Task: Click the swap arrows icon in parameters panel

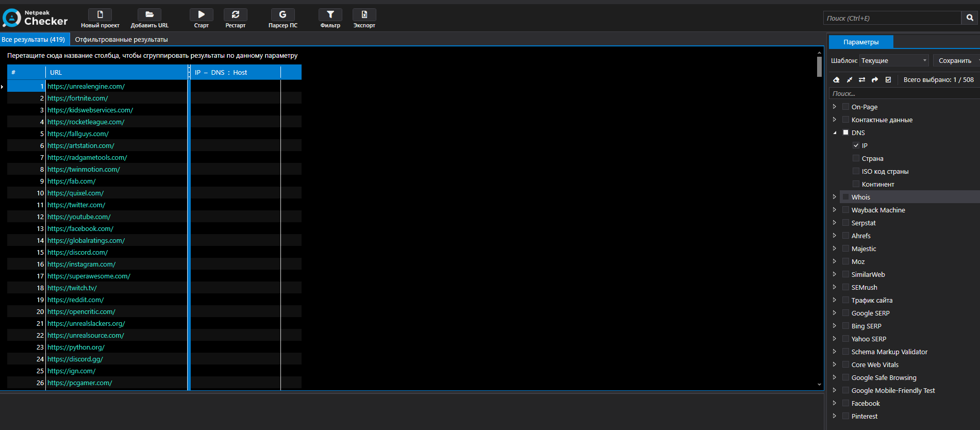Action: [862, 80]
